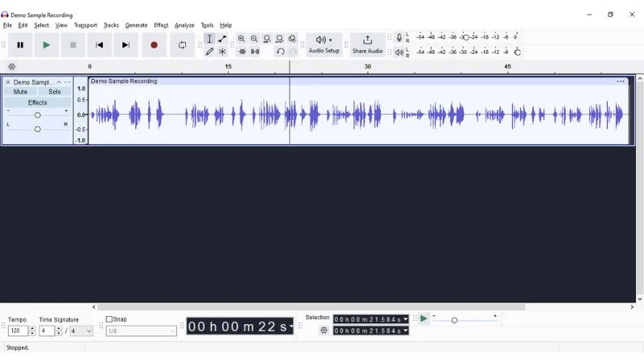Open the File menu
This screenshot has width=644, height=362.
pos(7,25)
